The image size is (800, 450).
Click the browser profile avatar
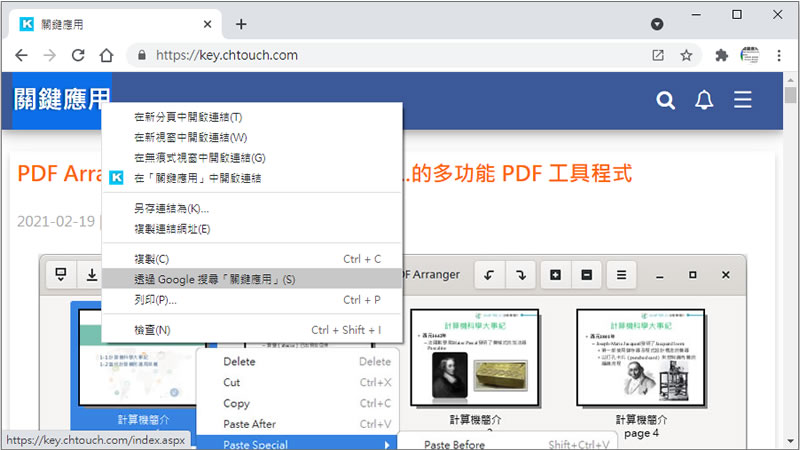coord(750,55)
